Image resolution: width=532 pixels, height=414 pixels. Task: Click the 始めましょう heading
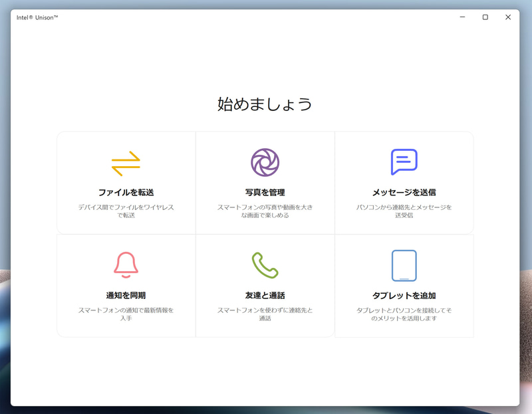[x=265, y=104]
